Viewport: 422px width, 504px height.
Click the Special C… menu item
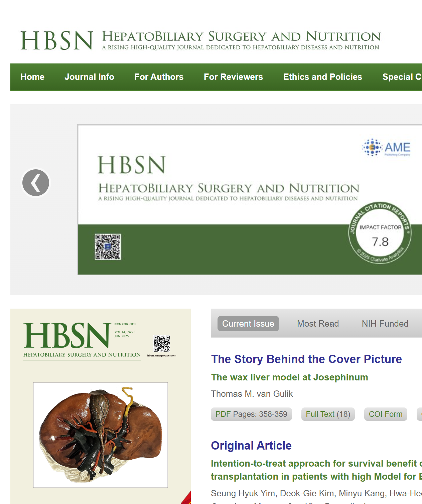pos(402,77)
